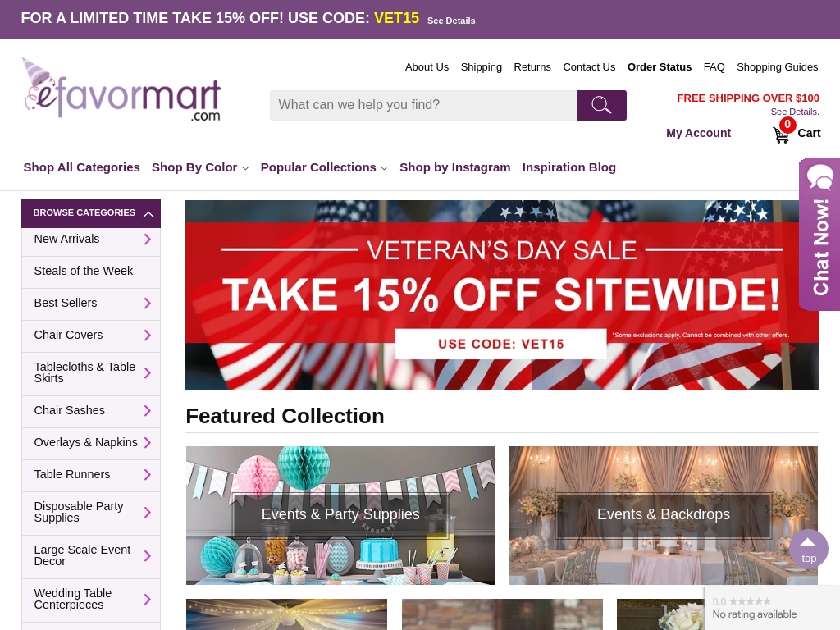Go to the Inspiration Blog
The width and height of the screenshot is (840, 630).
(569, 167)
